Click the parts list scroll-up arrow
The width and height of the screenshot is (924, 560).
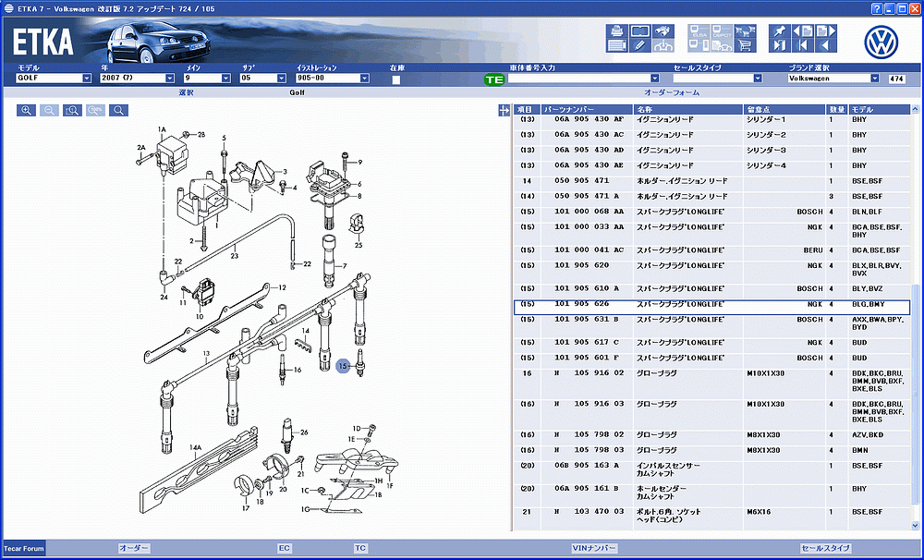(915, 109)
